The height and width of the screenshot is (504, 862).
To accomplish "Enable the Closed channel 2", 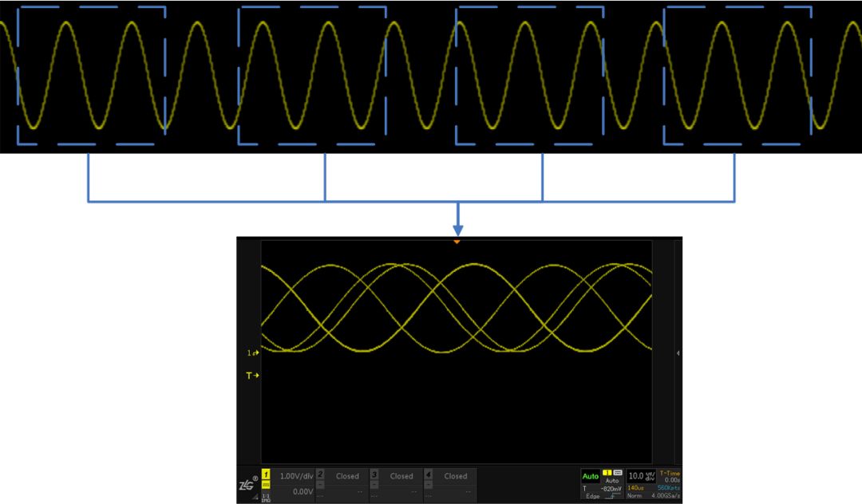I will pyautogui.click(x=346, y=475).
